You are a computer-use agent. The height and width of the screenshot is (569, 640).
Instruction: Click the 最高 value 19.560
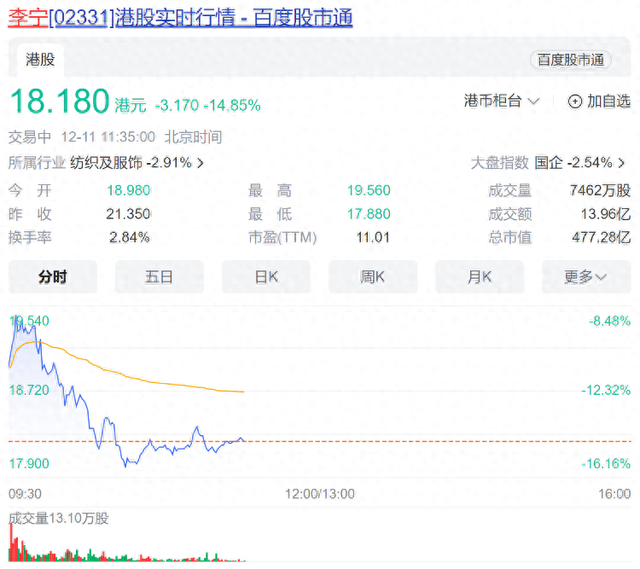369,190
